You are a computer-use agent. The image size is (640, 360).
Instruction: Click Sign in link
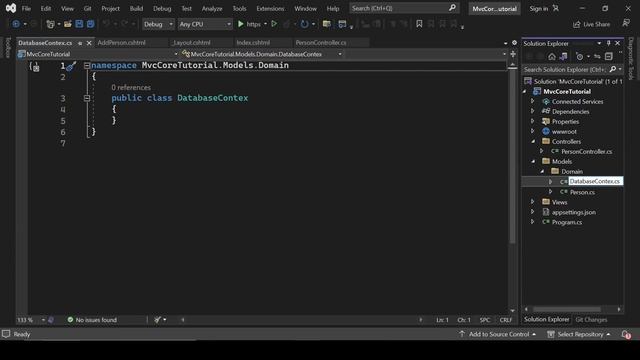(x=539, y=8)
